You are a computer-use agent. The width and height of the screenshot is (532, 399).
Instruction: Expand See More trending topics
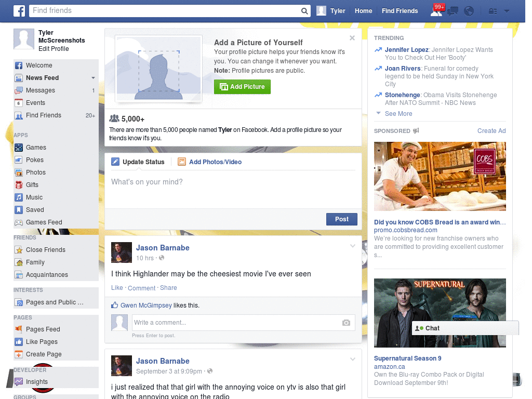tap(398, 114)
